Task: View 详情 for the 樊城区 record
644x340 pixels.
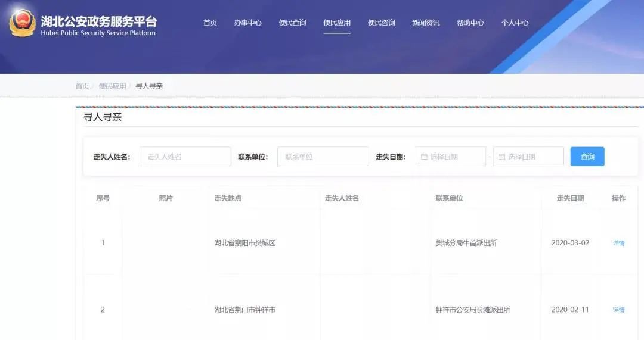Action: point(618,243)
